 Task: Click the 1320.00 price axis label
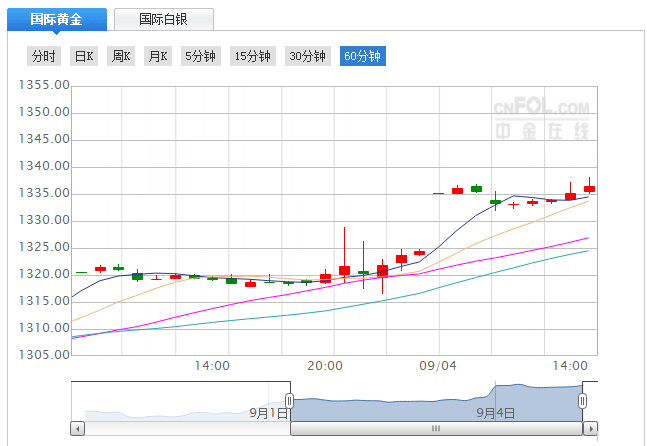click(44, 274)
